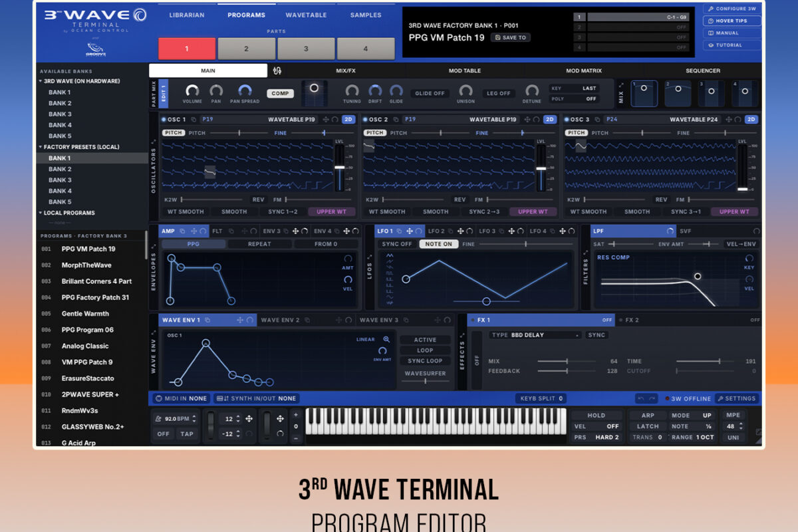Viewport: 798px width, 532px height.
Task: Open the KEY LAST priority selector
Action: (x=574, y=88)
